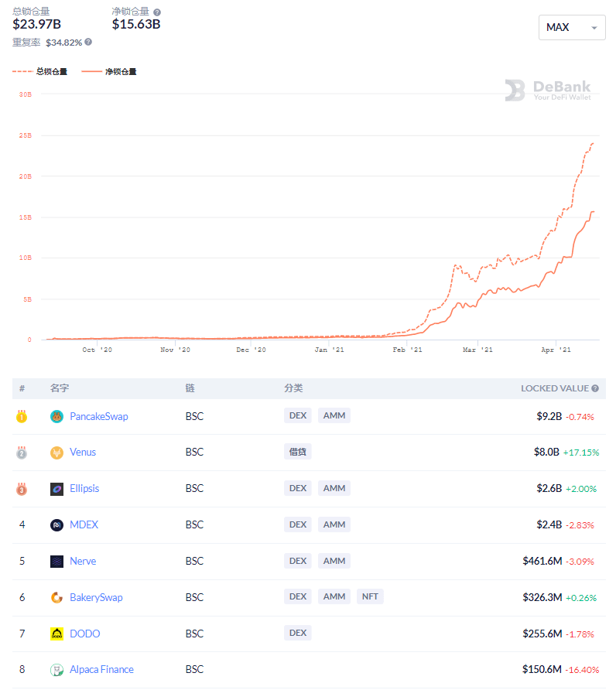This screenshot has width=616, height=690.
Task: Click the Alpaca Finance logo icon
Action: coord(56,670)
